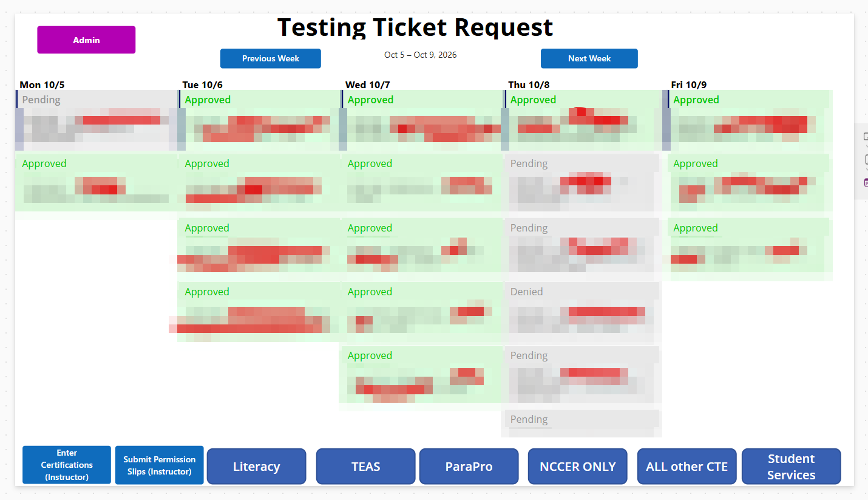
Task: Select the ParaPro button
Action: click(469, 467)
